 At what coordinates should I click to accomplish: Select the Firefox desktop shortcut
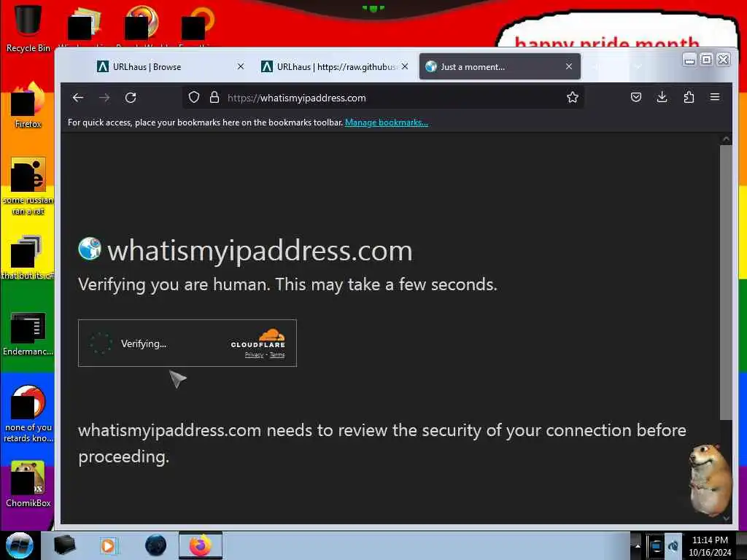(x=28, y=105)
